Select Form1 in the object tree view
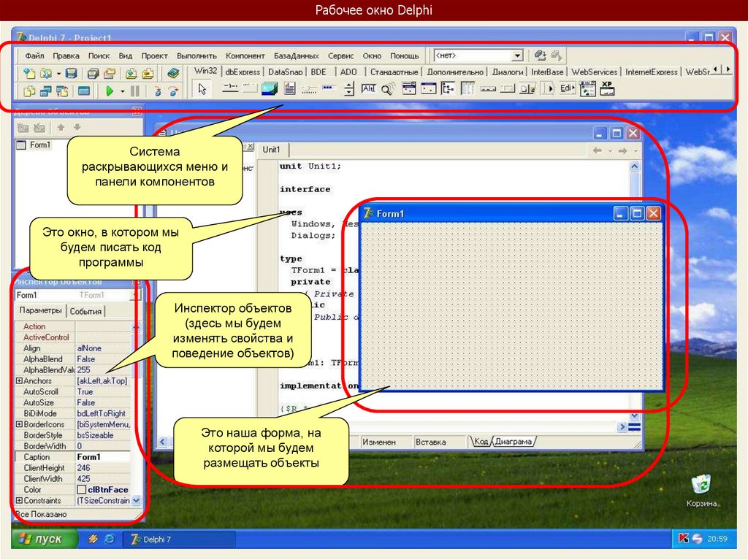Image resolution: width=748 pixels, height=560 pixels. click(x=39, y=145)
